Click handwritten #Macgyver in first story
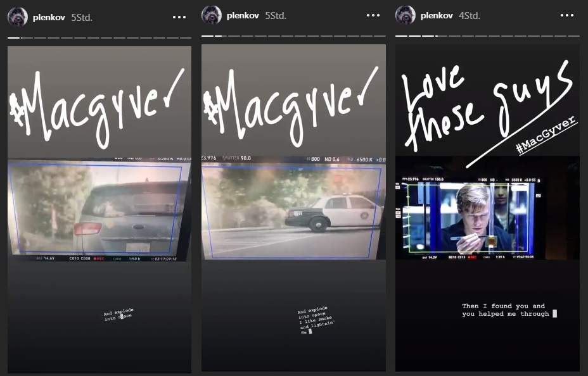The image size is (588, 376). click(97, 109)
